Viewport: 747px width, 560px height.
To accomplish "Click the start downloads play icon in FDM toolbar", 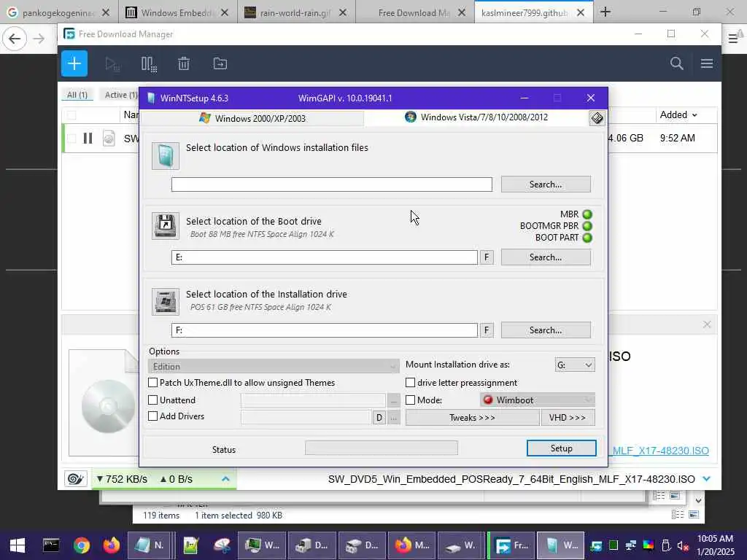I will tap(112, 64).
